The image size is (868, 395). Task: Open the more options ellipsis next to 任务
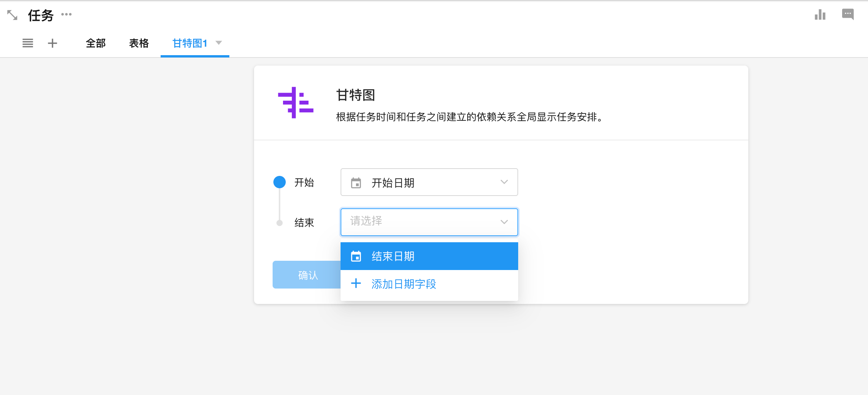tap(66, 15)
